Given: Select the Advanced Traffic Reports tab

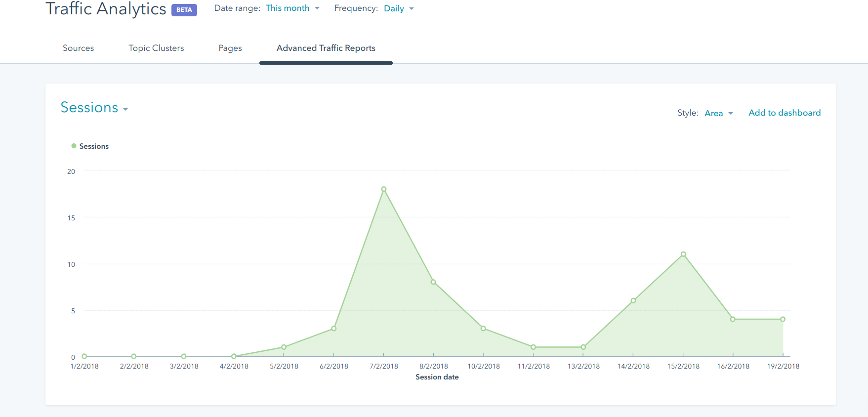Looking at the screenshot, I should point(326,48).
